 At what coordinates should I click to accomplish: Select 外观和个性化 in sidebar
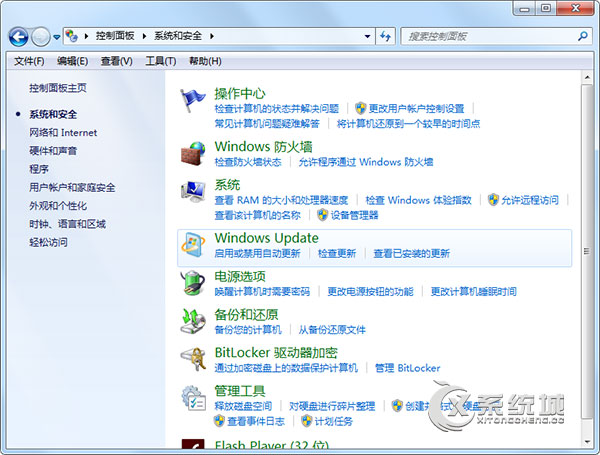[x=58, y=206]
